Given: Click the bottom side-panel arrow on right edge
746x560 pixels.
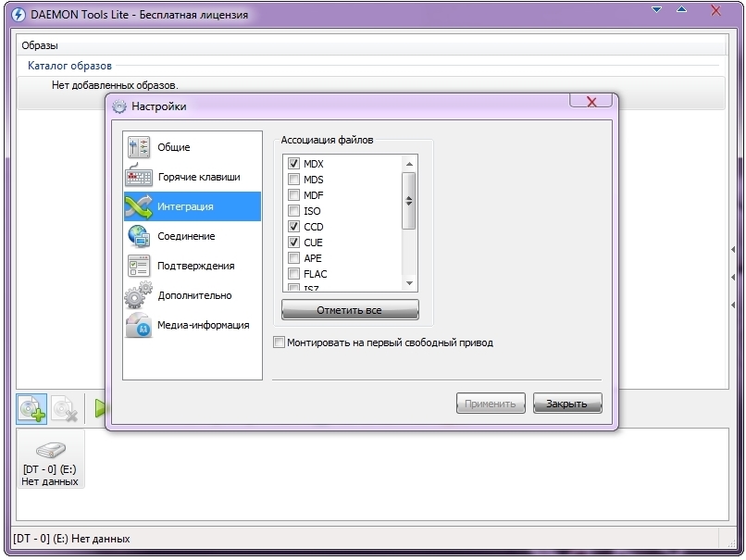Looking at the screenshot, I should click(733, 305).
